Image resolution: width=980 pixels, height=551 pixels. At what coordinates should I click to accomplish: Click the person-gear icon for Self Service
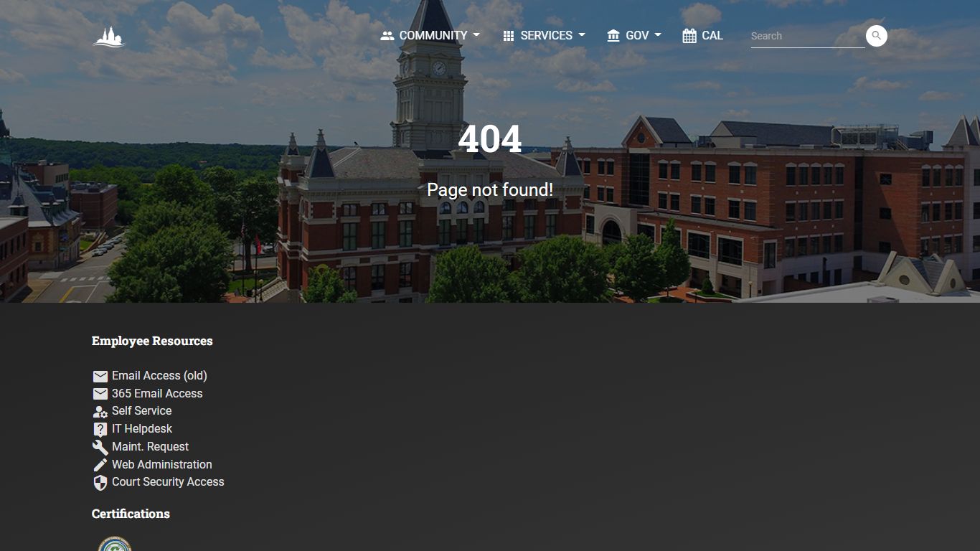click(x=100, y=412)
